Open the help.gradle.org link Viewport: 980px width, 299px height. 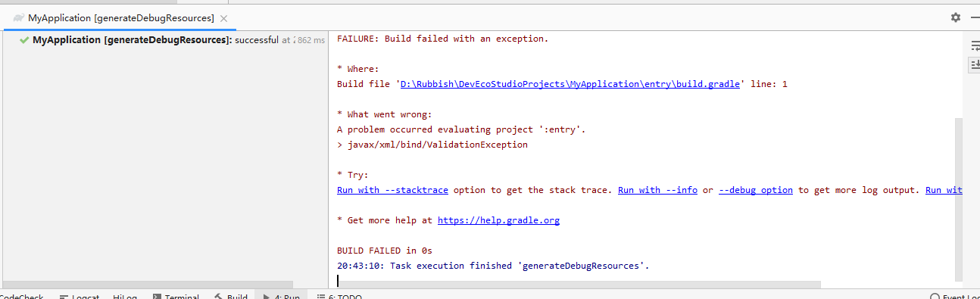pyautogui.click(x=498, y=220)
